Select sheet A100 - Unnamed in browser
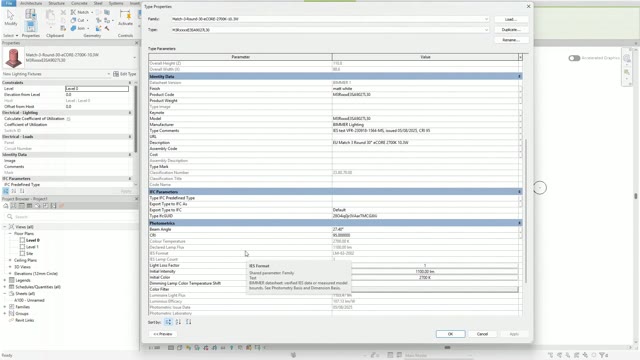Screen dimensions: 640x360 pos(29,300)
